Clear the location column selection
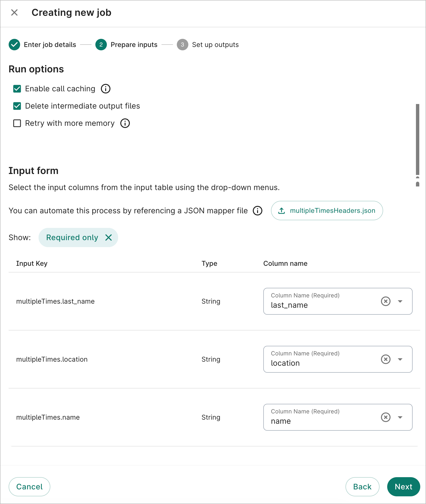Image resolution: width=426 pixels, height=504 pixels. point(386,359)
